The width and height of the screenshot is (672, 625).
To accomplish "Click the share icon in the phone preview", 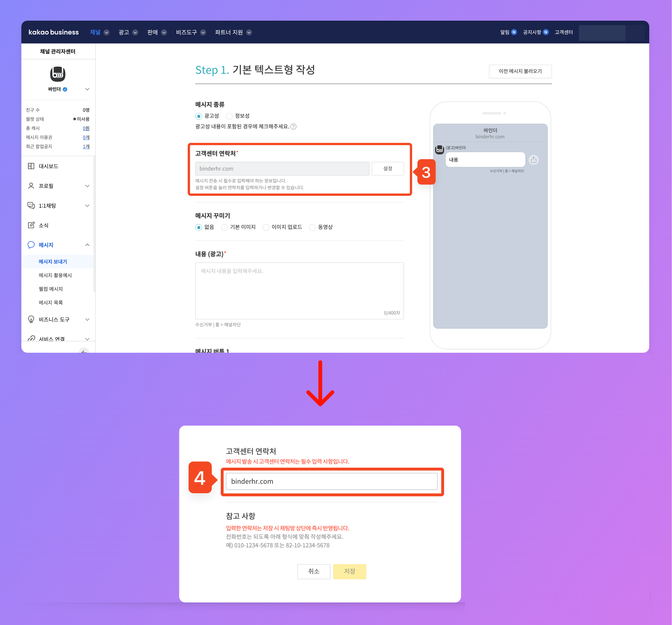I will [x=533, y=160].
